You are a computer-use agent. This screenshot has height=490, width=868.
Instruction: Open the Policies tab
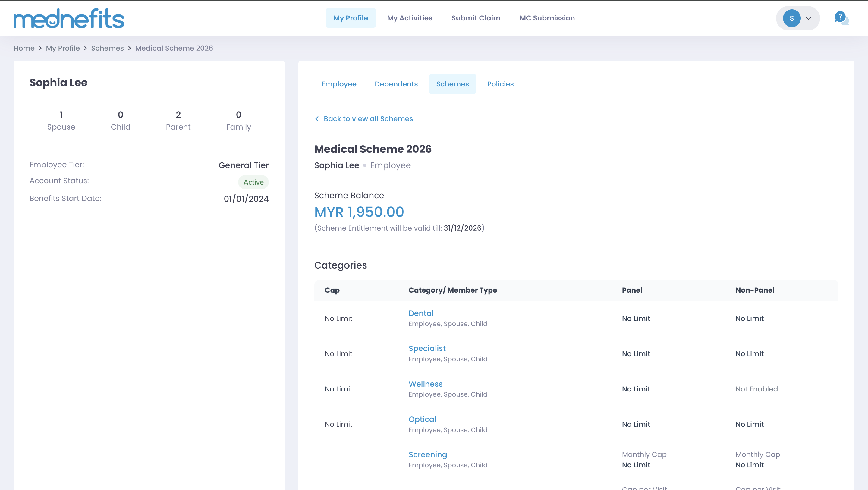(x=500, y=84)
